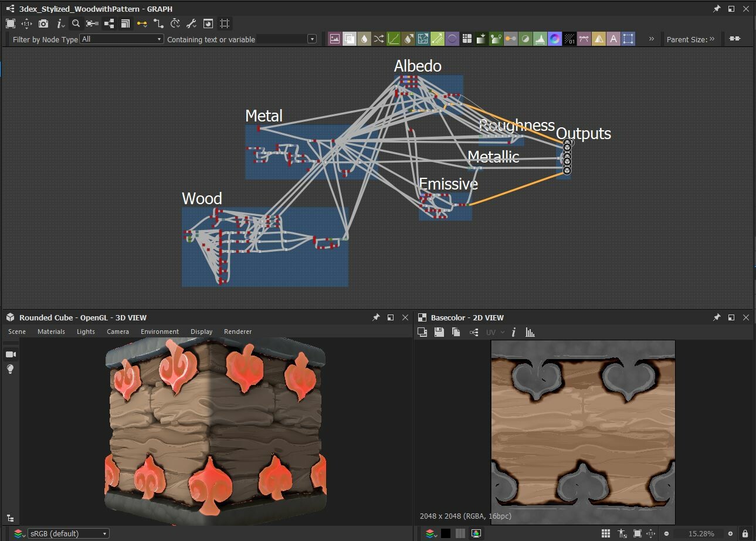This screenshot has width=756, height=541.
Task: Click the overflow arrows in the node toolbar
Action: coord(651,38)
